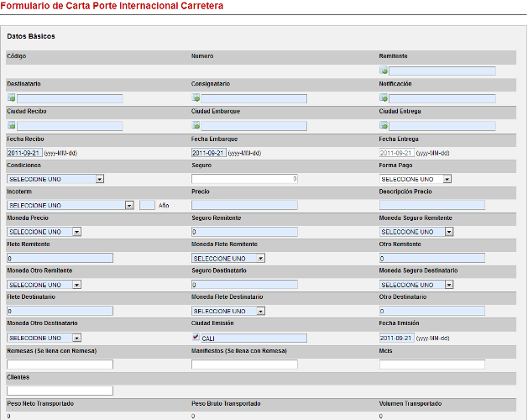
Task: Click the Ciudad Entrega lookup icon
Action: (x=384, y=126)
